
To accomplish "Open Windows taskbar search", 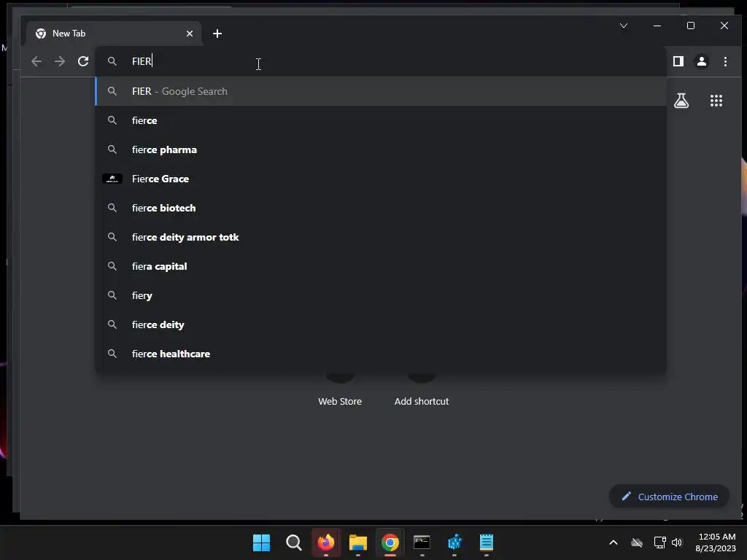I will pyautogui.click(x=293, y=542).
